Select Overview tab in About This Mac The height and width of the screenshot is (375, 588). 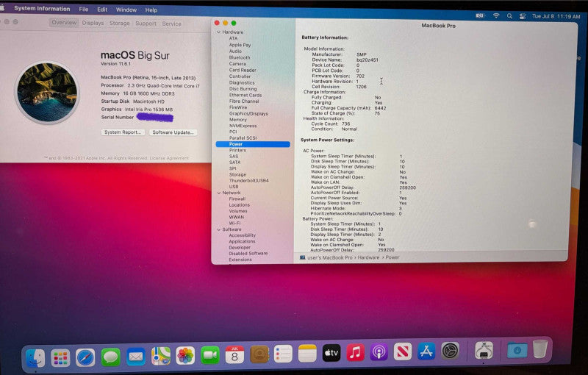tap(64, 23)
